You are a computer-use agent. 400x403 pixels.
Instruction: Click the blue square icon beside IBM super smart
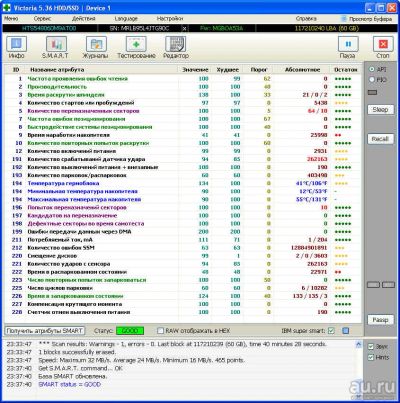(x=345, y=331)
